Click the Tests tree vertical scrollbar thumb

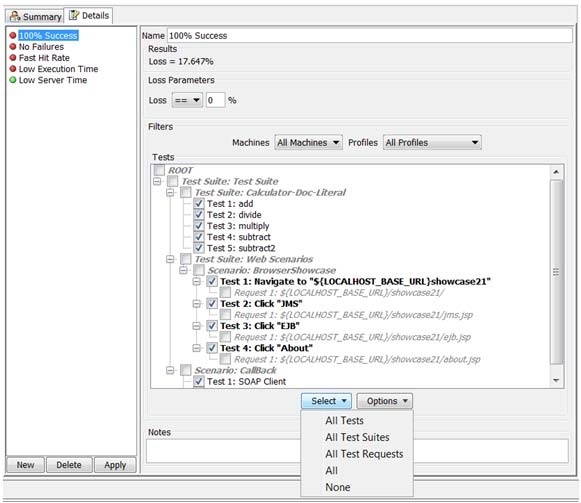point(556,272)
